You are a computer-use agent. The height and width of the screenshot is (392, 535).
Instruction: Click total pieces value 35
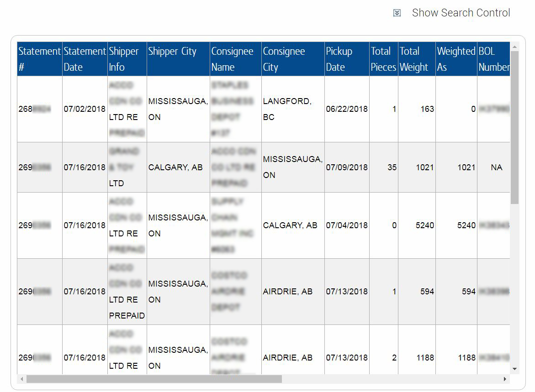click(x=392, y=167)
